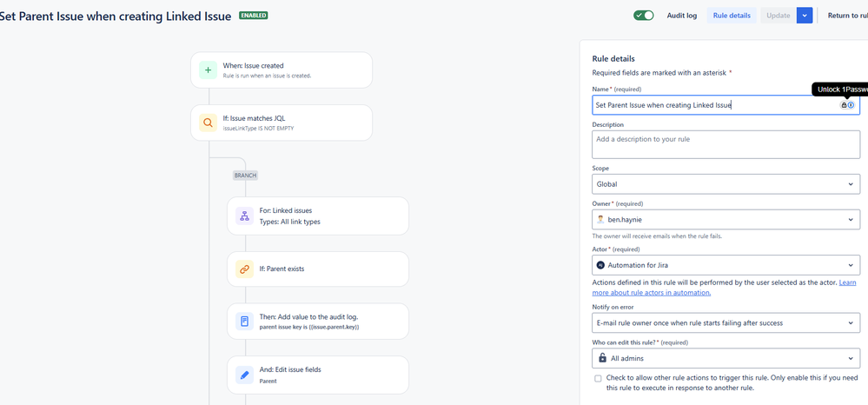This screenshot has height=405, width=868.
Task: Click Return to rules link
Action: click(847, 16)
